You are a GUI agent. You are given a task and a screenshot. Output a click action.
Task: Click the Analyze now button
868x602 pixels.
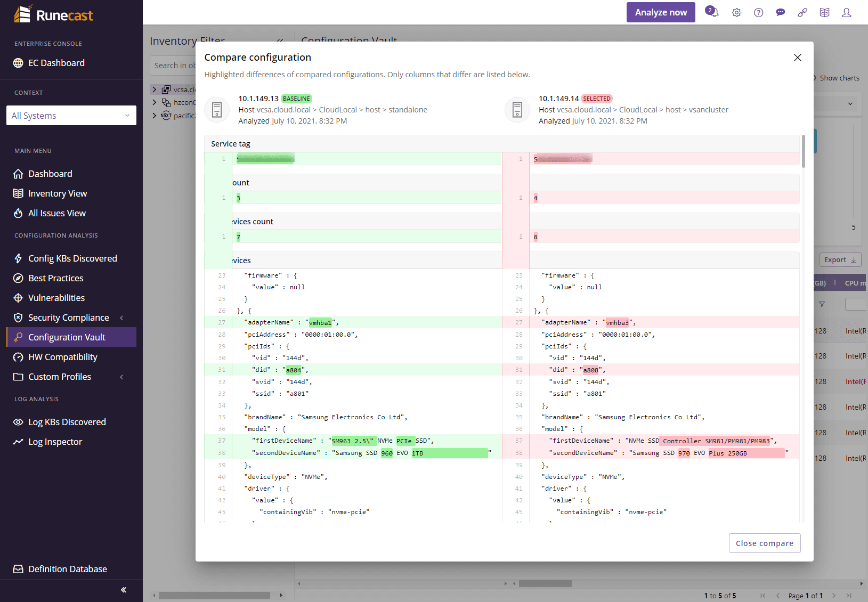coord(661,12)
